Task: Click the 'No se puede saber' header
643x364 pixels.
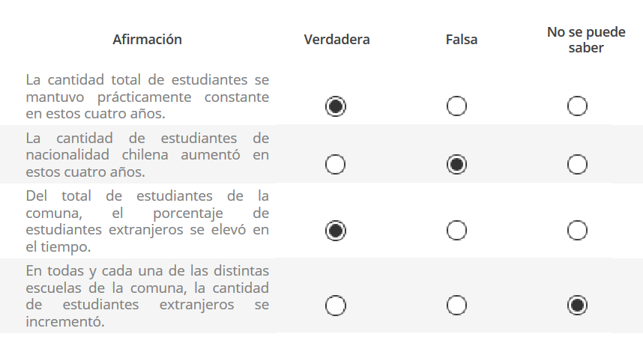Action: coord(586,40)
